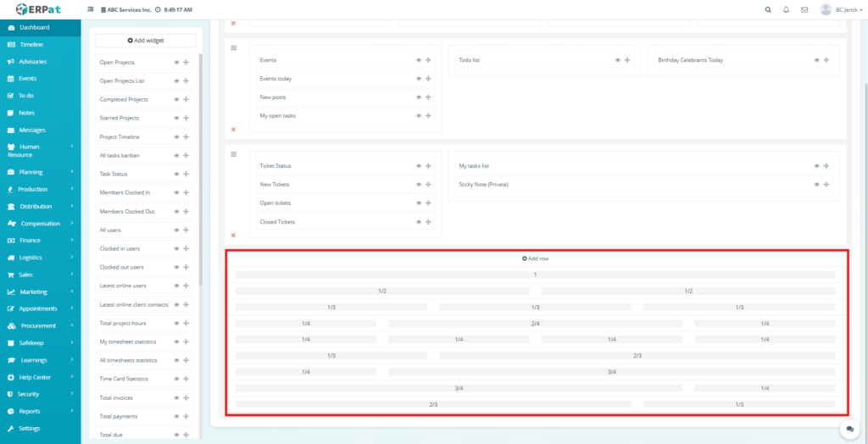Click the Add widget button

(x=146, y=41)
